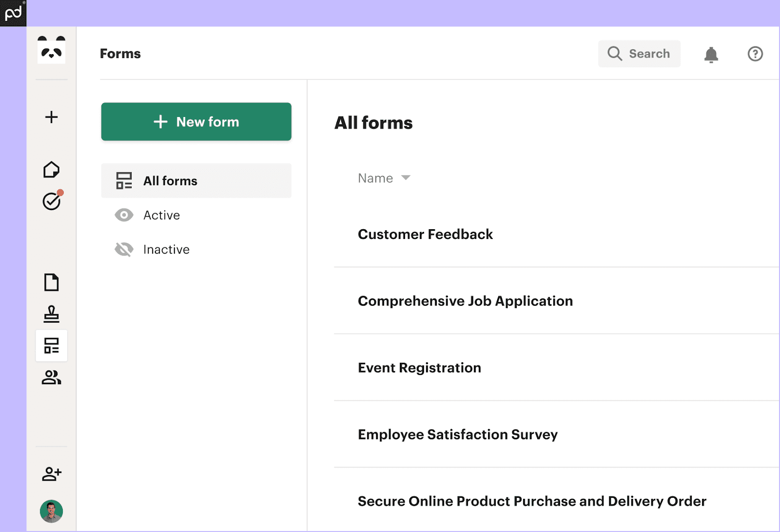Image resolution: width=780 pixels, height=532 pixels.
Task: Click the invite user icon
Action: (52, 473)
